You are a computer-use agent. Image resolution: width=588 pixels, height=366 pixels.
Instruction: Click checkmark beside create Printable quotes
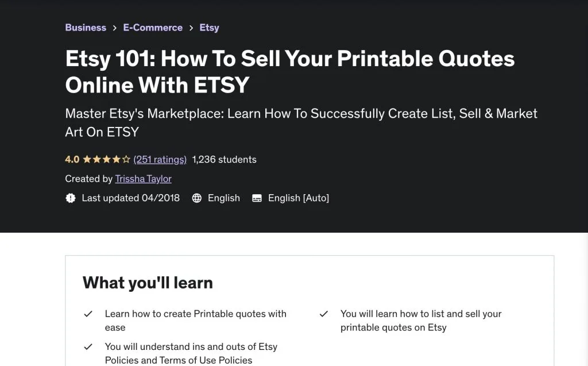[88, 314]
